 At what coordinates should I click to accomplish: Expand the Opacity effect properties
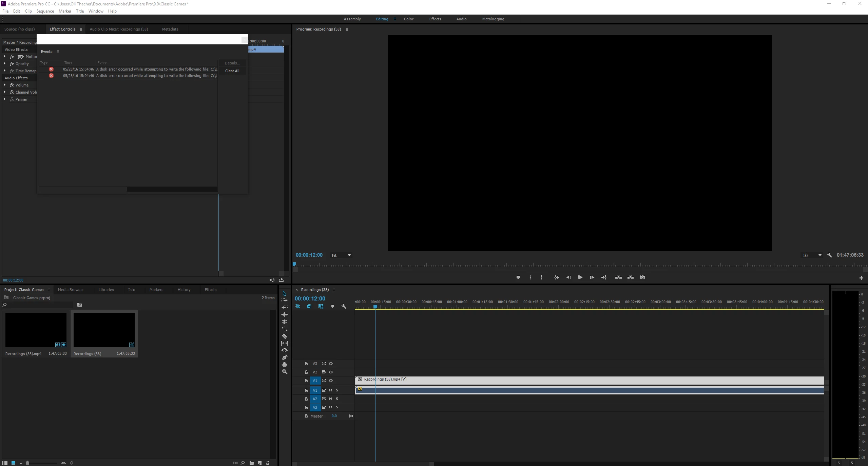point(4,64)
